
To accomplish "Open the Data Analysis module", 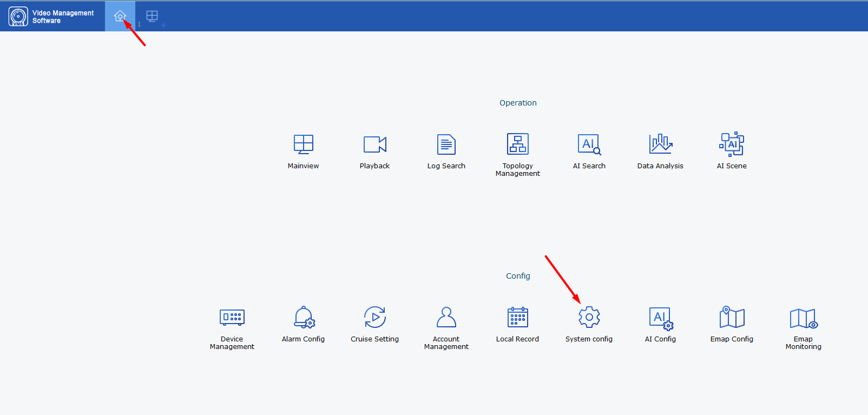I will coord(660,151).
